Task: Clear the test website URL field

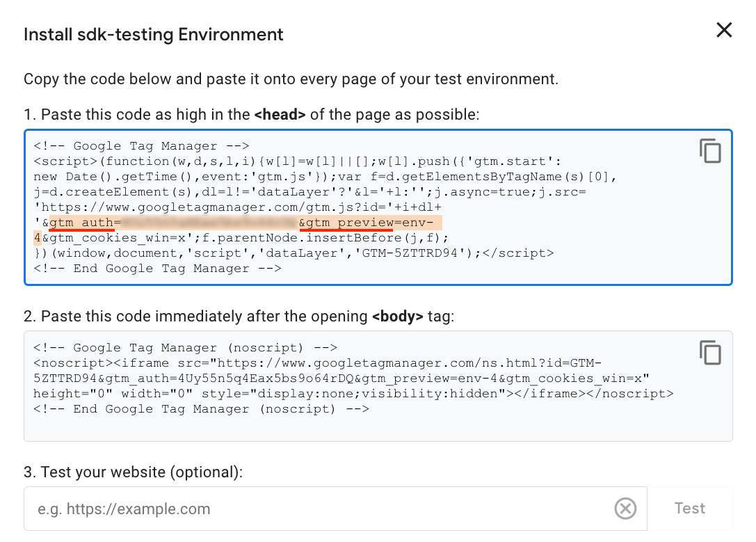Action: coord(625,508)
